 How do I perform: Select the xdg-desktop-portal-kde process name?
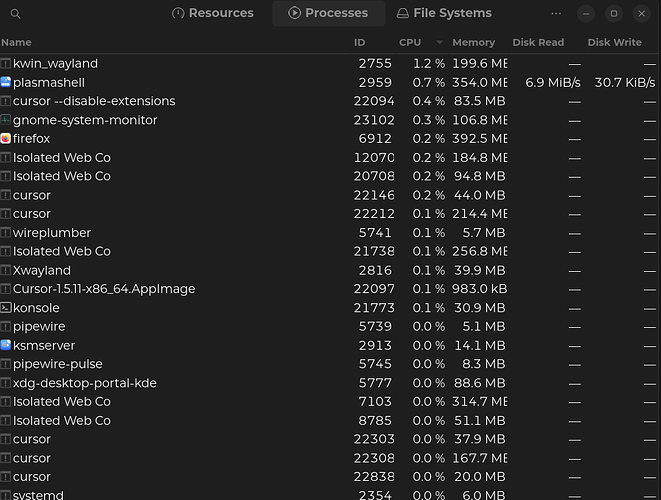pyautogui.click(x=85, y=383)
